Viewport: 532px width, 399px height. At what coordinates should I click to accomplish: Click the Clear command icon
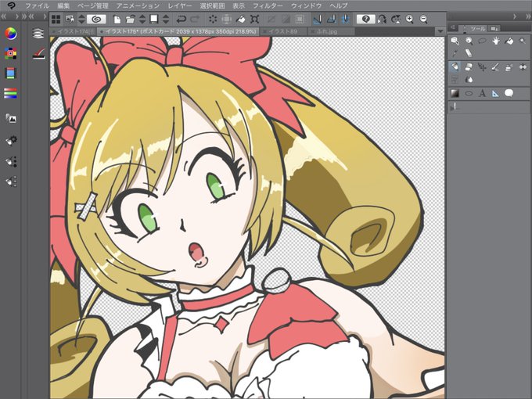(213, 20)
